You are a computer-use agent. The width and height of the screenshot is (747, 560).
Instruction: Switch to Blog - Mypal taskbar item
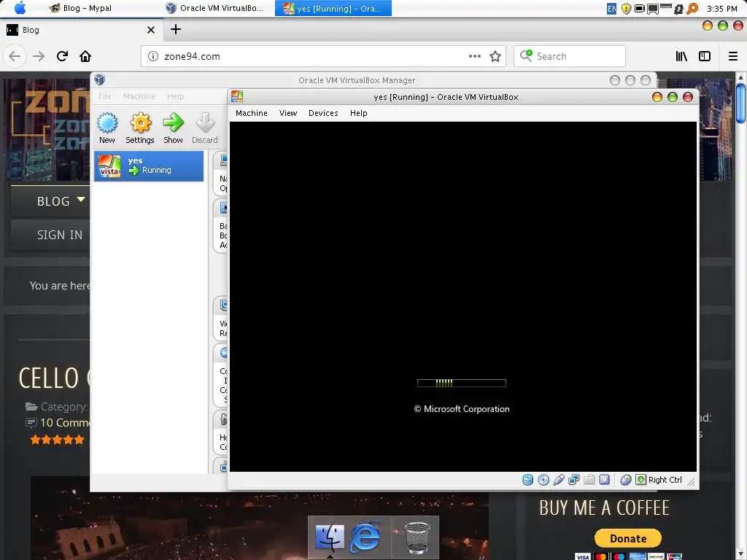pos(80,8)
